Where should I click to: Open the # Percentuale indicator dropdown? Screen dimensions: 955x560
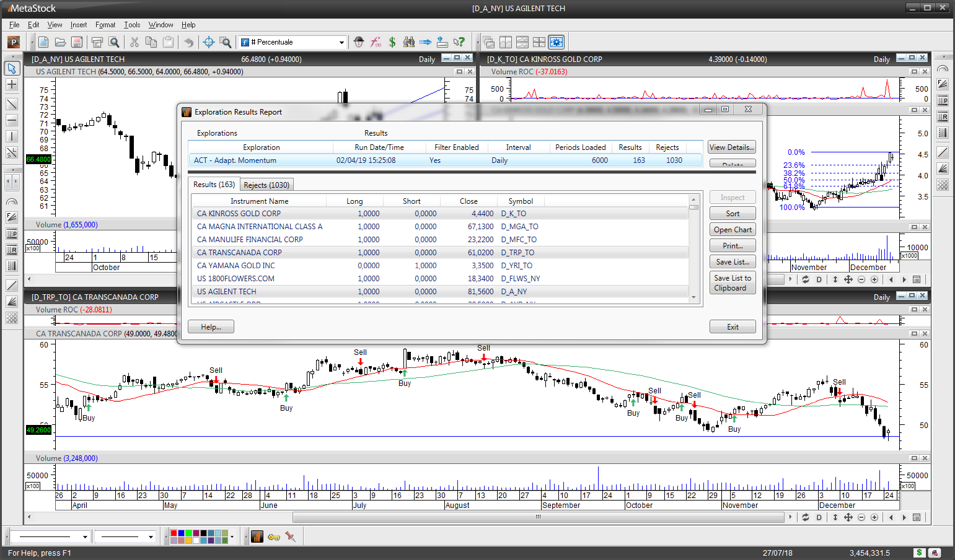(341, 42)
